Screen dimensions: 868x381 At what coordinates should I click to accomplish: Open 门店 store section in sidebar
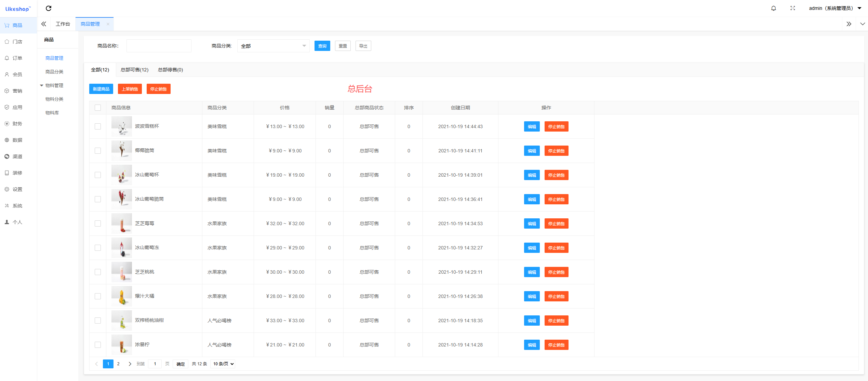(x=17, y=42)
